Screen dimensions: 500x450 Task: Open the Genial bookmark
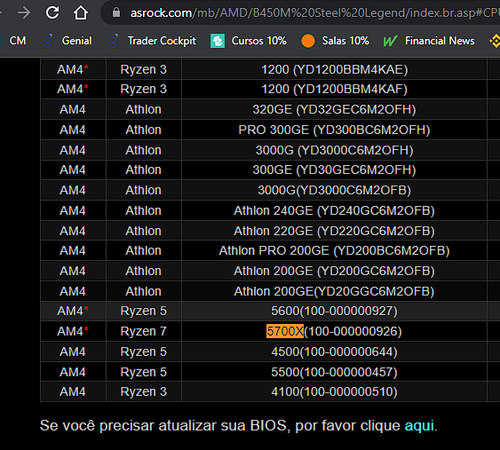tap(77, 41)
